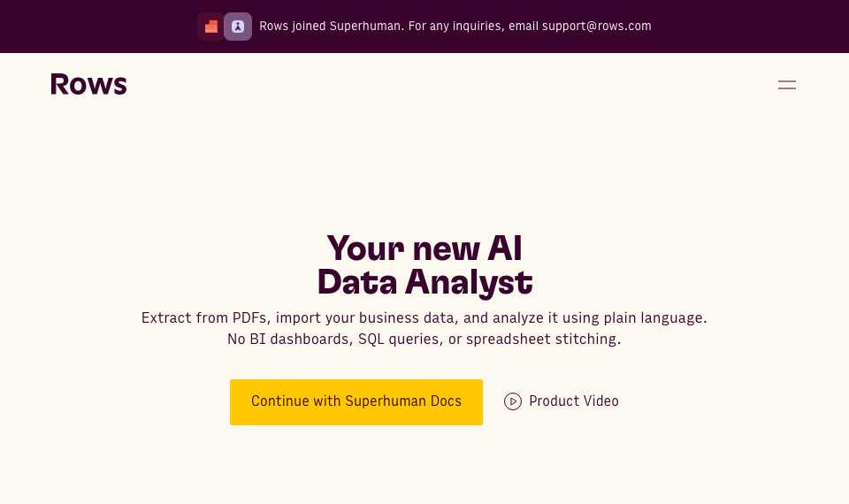This screenshot has width=849, height=504.
Task: Click the orange Rows icon in banner
Action: pos(211,27)
